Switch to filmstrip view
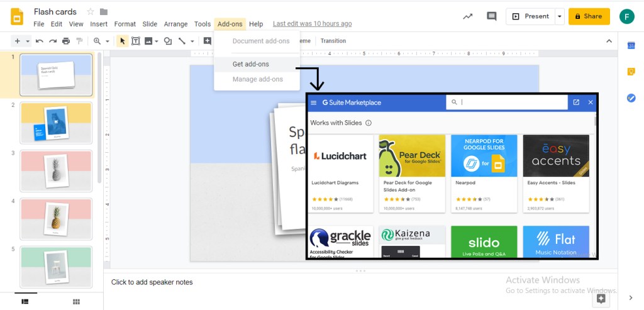Screen dimensions: 644x310 pos(25,302)
